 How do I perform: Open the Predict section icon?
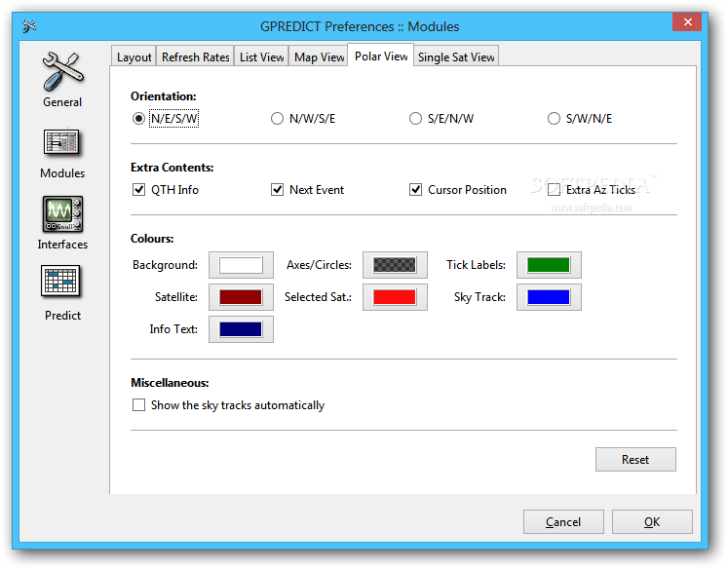point(60,282)
